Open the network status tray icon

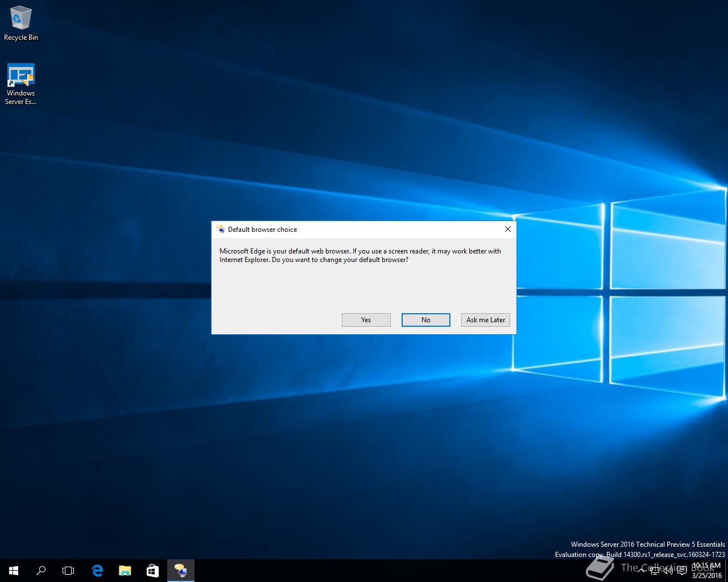655,571
